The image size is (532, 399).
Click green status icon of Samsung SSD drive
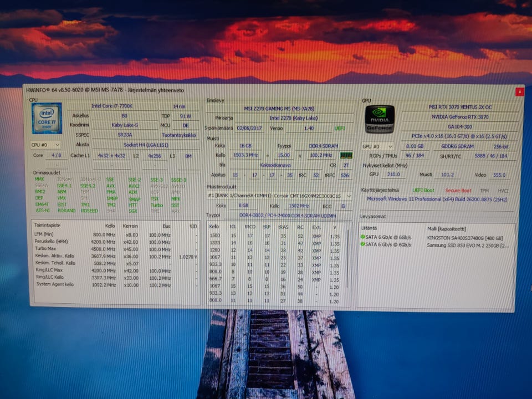point(362,244)
